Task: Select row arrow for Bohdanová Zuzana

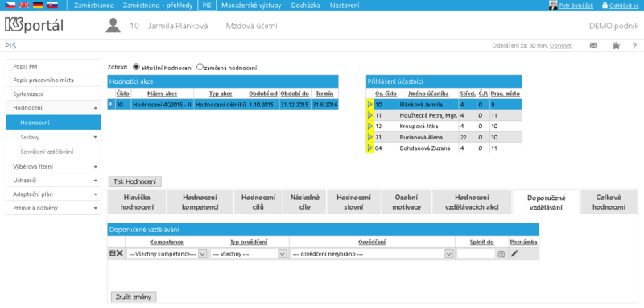Action: click(x=369, y=148)
